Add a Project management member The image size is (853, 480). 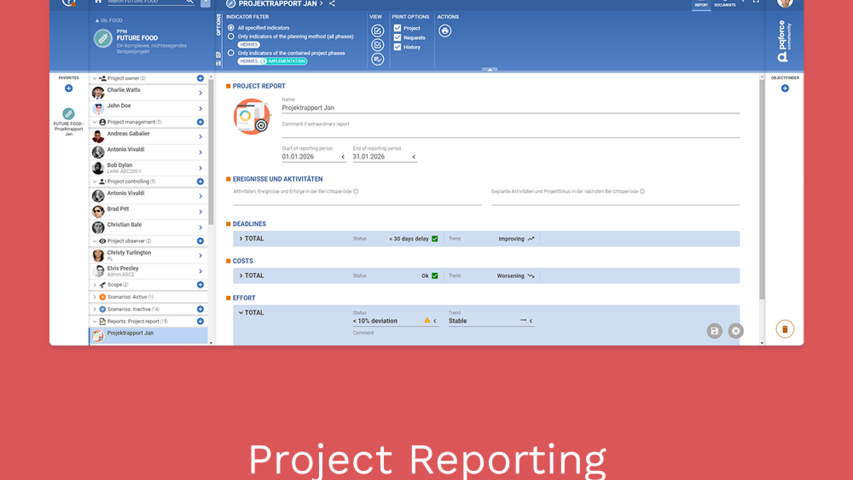tap(200, 122)
